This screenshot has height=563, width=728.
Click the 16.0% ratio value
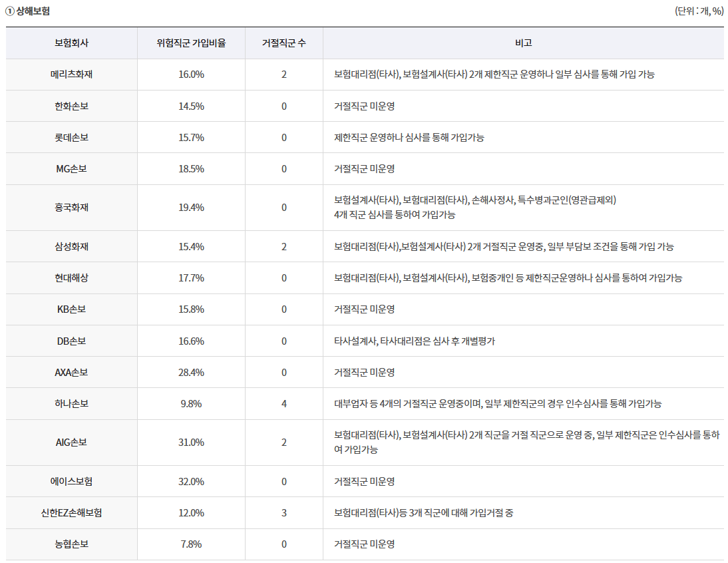pyautogui.click(x=191, y=75)
